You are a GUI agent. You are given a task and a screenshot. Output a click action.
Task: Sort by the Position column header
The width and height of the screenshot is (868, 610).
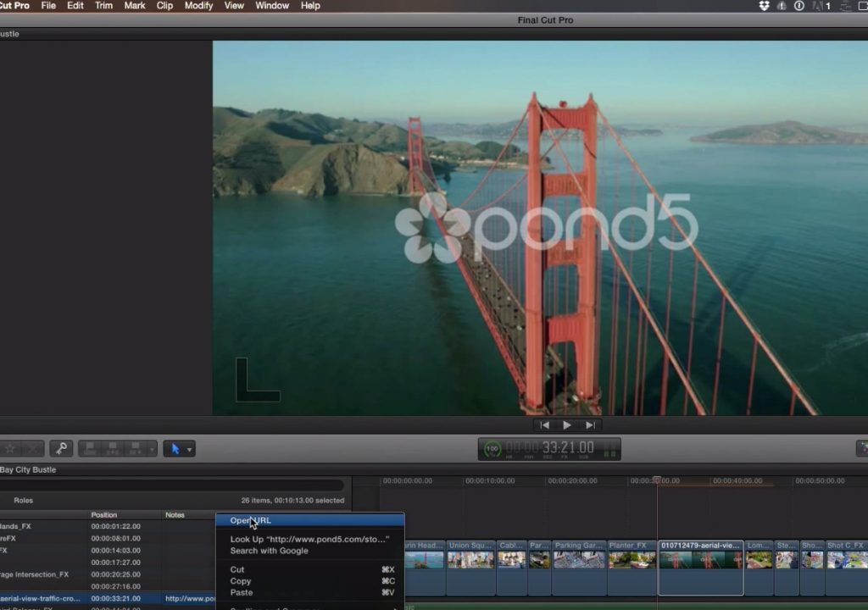click(104, 515)
